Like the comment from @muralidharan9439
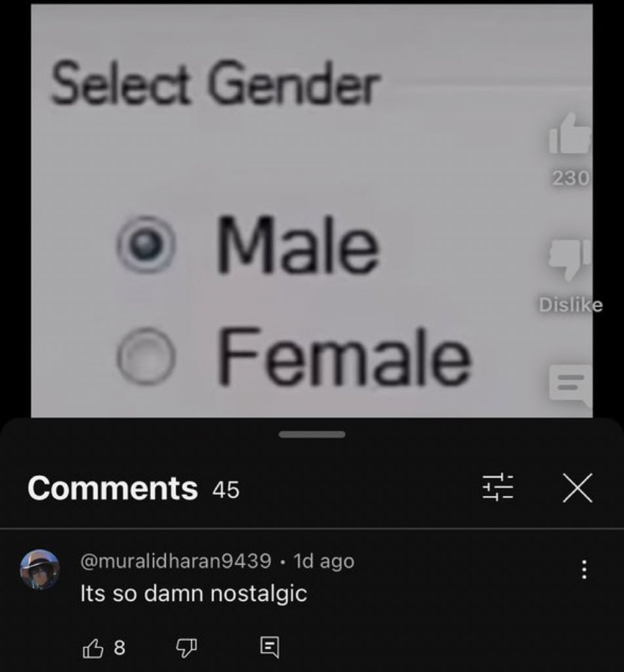 pyautogui.click(x=93, y=648)
